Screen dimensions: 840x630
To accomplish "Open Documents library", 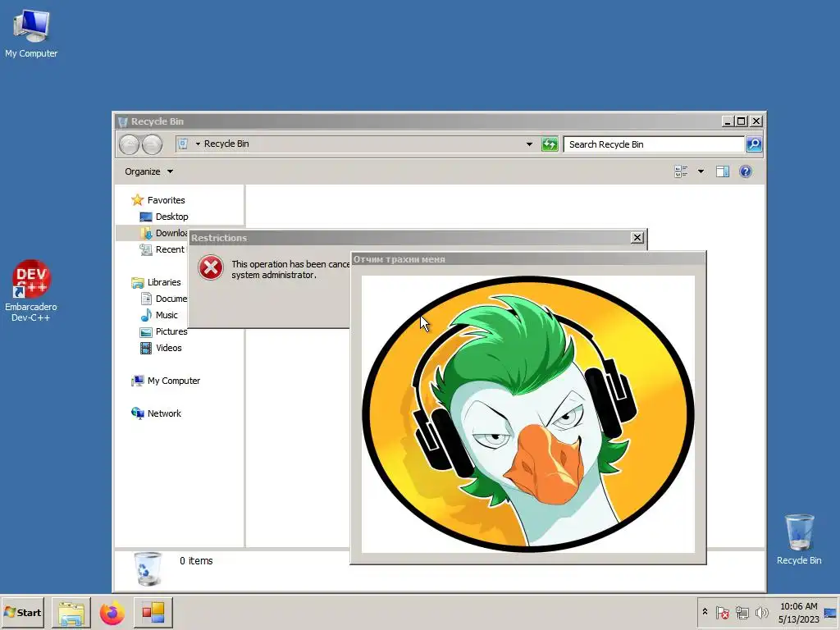I will 163,299.
